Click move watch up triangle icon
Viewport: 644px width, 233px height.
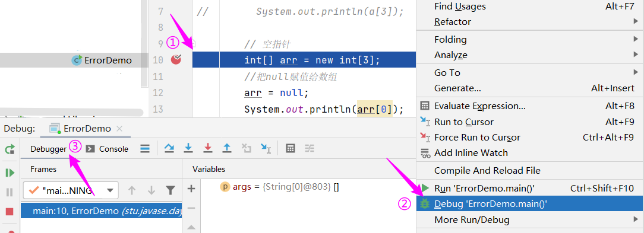[191, 227]
